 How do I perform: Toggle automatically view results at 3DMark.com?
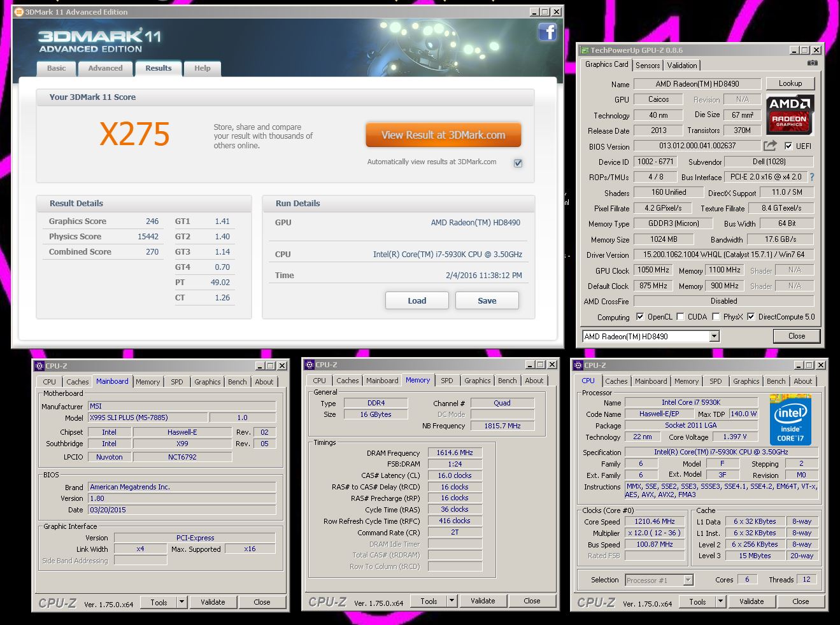[518, 163]
